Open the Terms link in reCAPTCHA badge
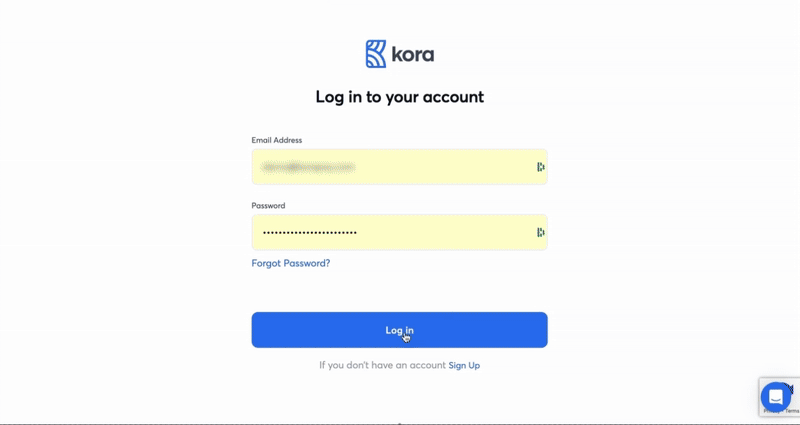Image resolution: width=800 pixels, height=425 pixels. (792, 411)
